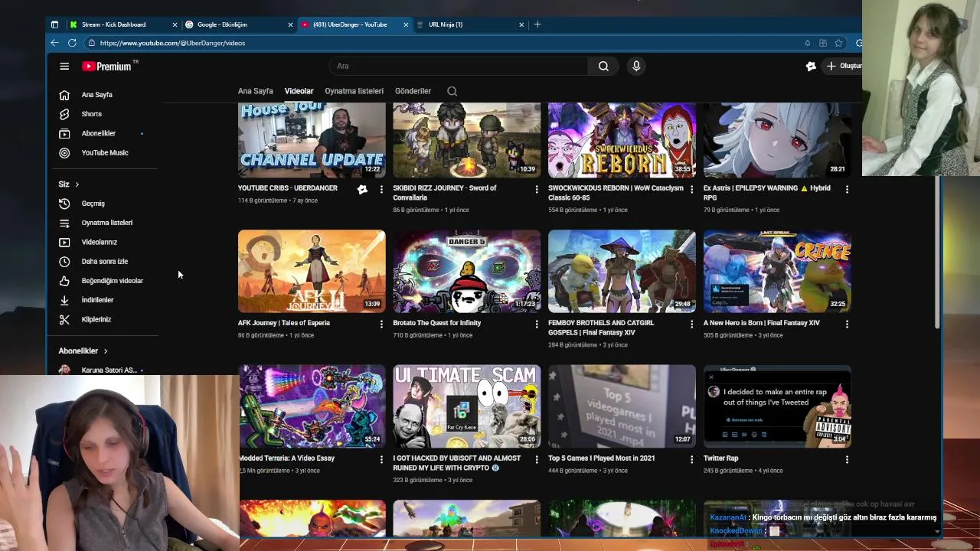Open options for Modded Terraria video
The height and width of the screenshot is (551, 980).
click(381, 459)
